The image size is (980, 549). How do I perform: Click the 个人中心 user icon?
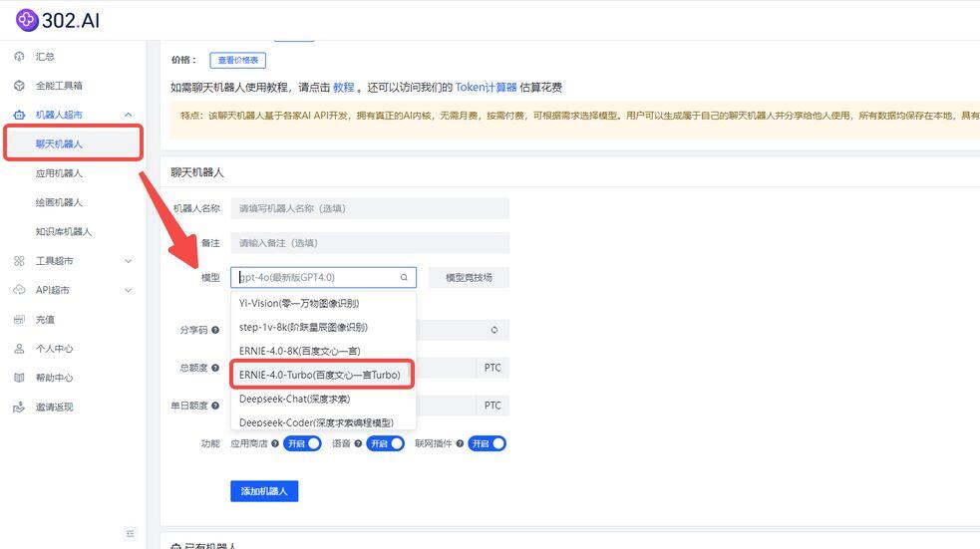tap(19, 349)
